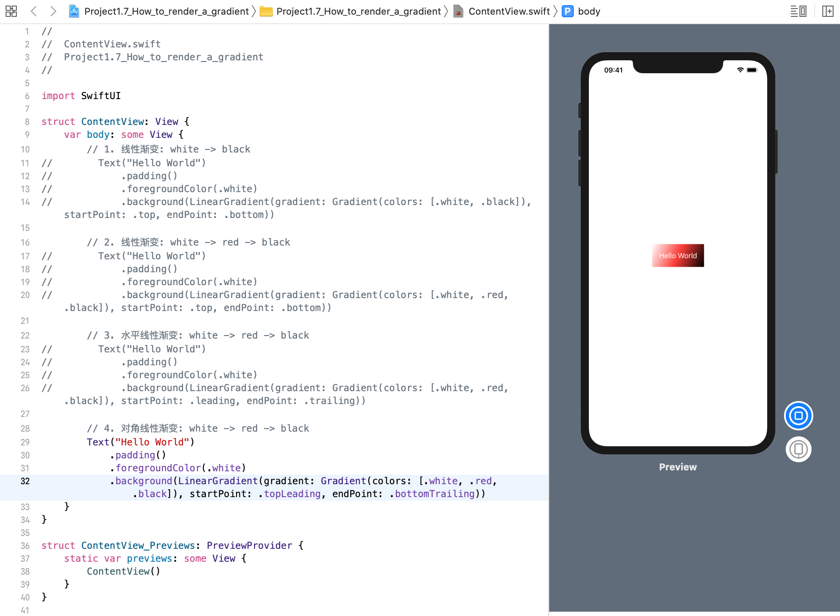Image resolution: width=840 pixels, height=616 pixels.
Task: Click the Swift file icon in the jump bar
Action: pos(458,11)
